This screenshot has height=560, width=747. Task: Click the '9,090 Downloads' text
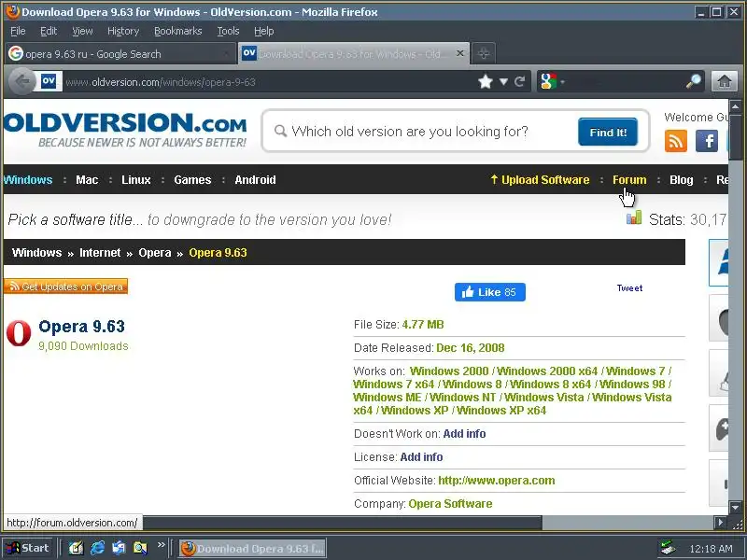(x=83, y=346)
